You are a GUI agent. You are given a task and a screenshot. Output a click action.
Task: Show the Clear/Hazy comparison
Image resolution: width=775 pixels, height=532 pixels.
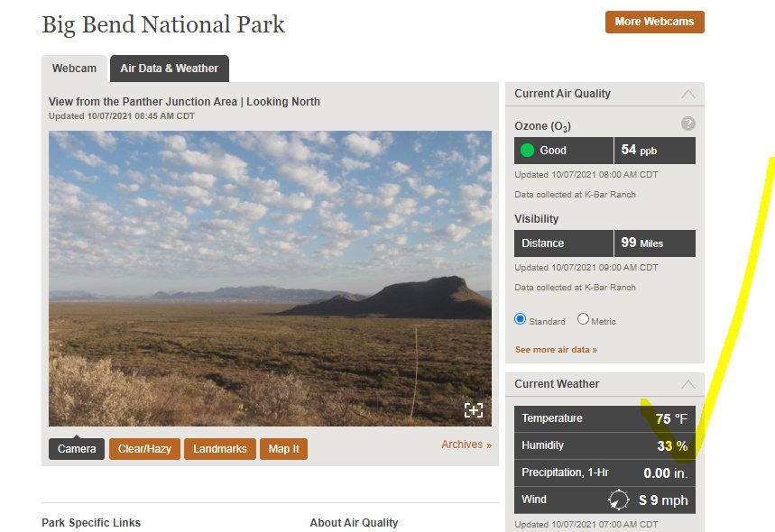[x=144, y=448]
